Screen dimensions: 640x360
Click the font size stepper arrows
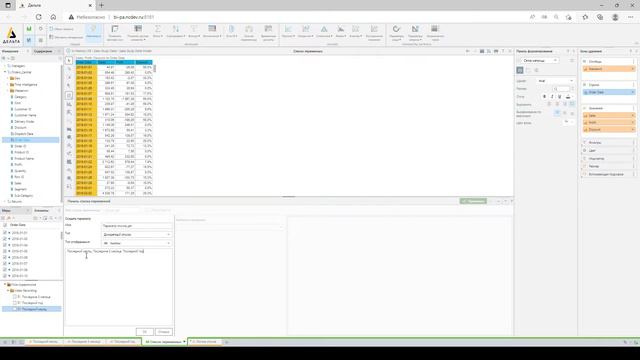point(572,89)
